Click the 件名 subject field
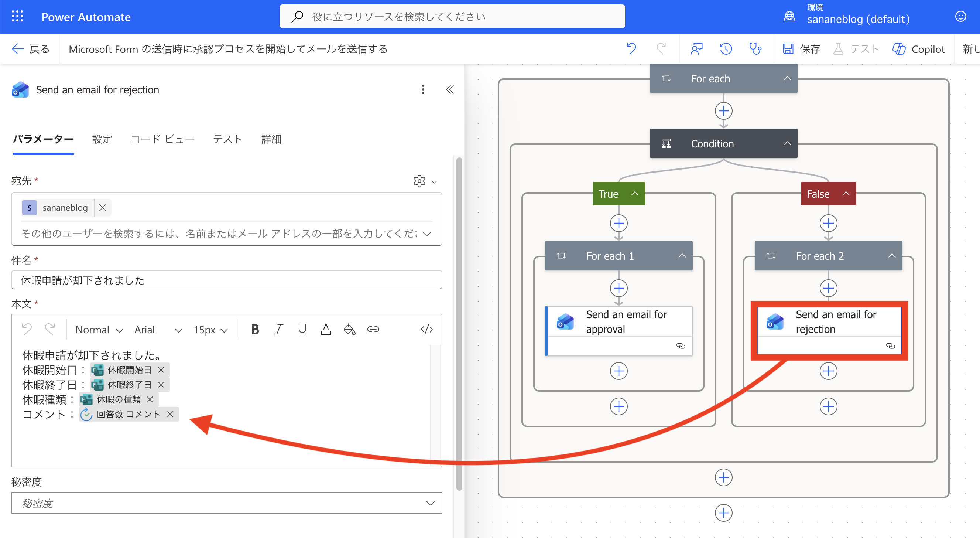Screen dimensions: 980x538 tap(226, 280)
